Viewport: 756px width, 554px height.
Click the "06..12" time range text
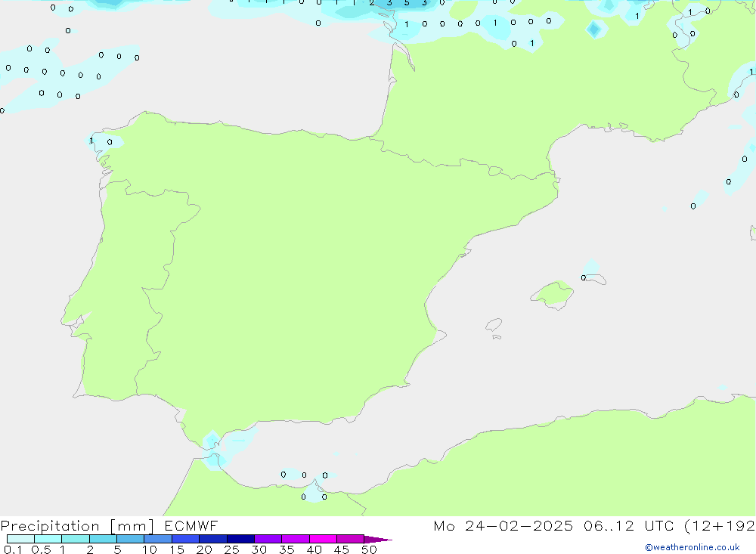[x=609, y=525]
